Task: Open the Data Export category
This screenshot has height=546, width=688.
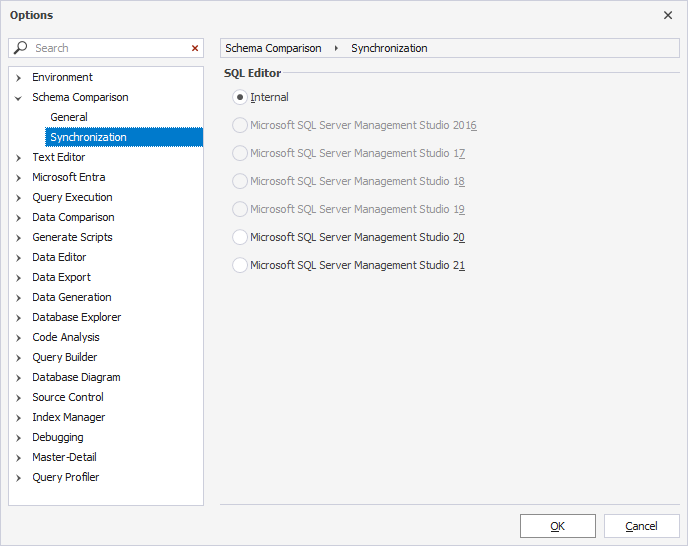Action: tap(61, 277)
